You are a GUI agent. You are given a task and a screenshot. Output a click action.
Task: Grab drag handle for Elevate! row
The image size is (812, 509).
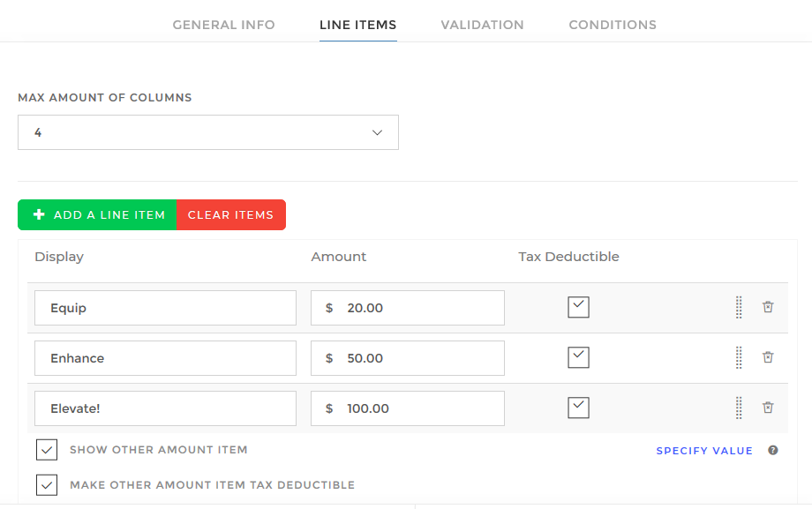tap(739, 408)
